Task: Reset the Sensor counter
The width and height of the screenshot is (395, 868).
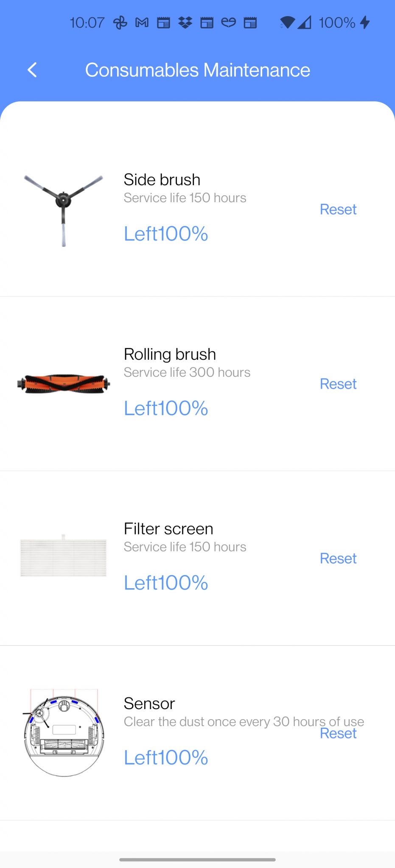Action: 338,733
